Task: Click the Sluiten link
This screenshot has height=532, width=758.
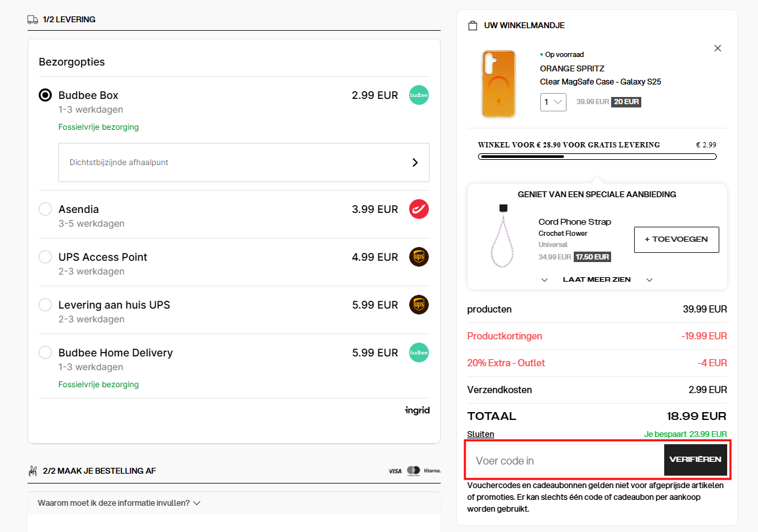Action: (480, 434)
